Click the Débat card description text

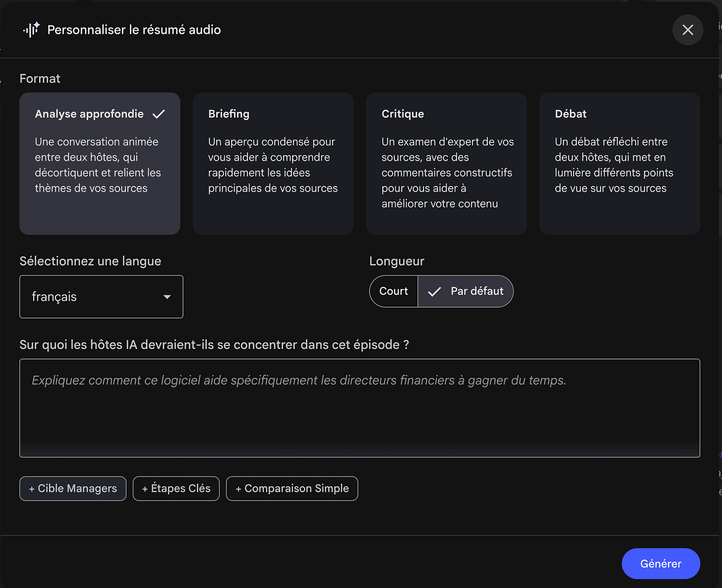pos(614,165)
